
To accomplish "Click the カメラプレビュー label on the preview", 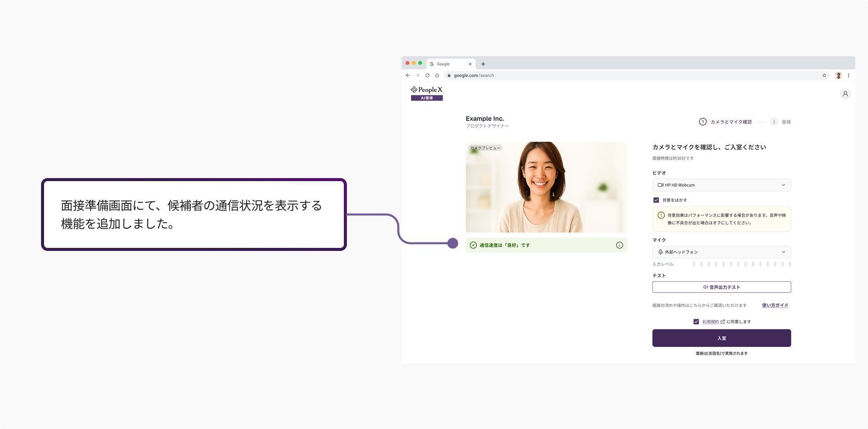I will click(485, 148).
